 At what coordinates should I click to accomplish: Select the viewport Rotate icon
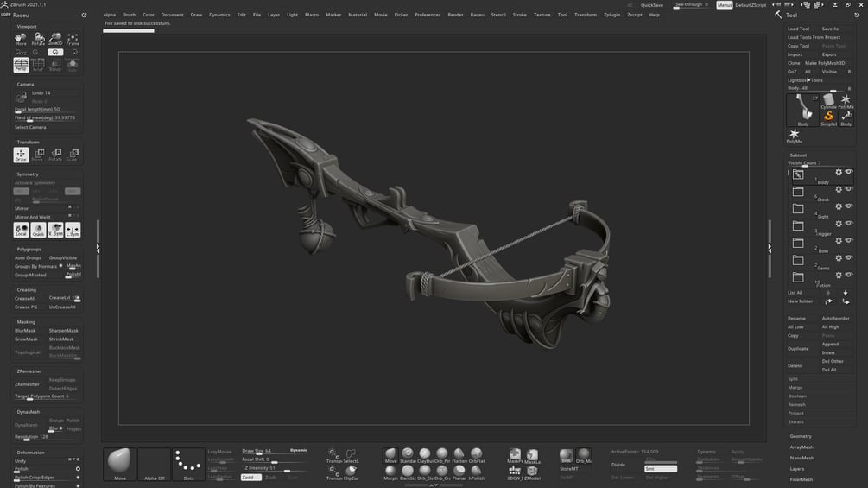click(38, 39)
